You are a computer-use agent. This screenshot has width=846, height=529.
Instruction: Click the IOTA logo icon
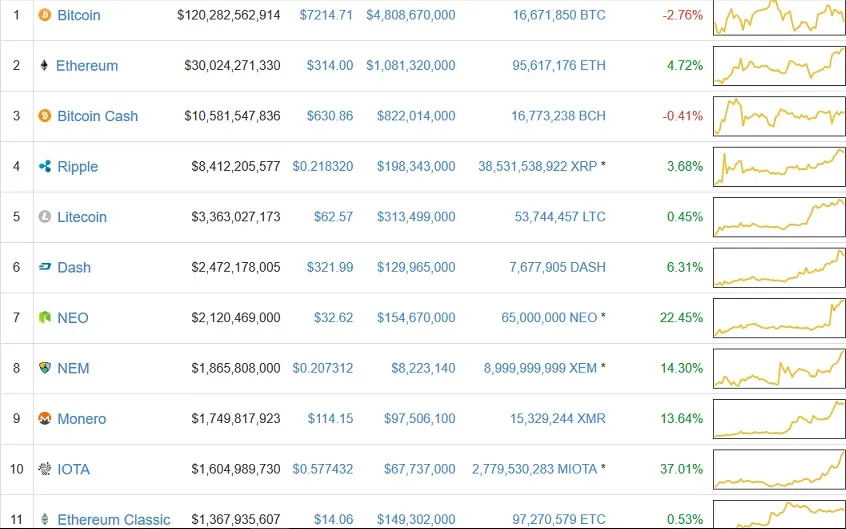(x=44, y=469)
